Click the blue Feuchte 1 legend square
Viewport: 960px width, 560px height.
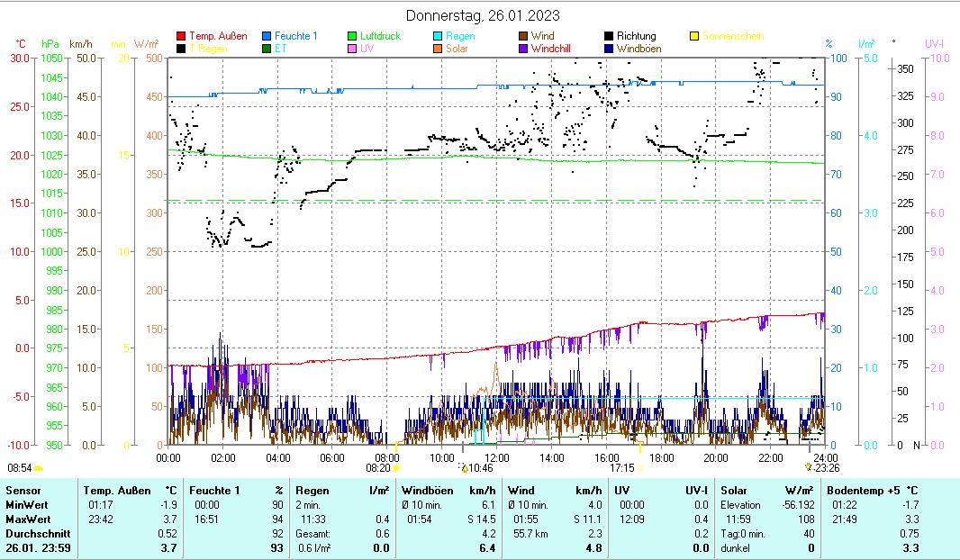point(267,37)
